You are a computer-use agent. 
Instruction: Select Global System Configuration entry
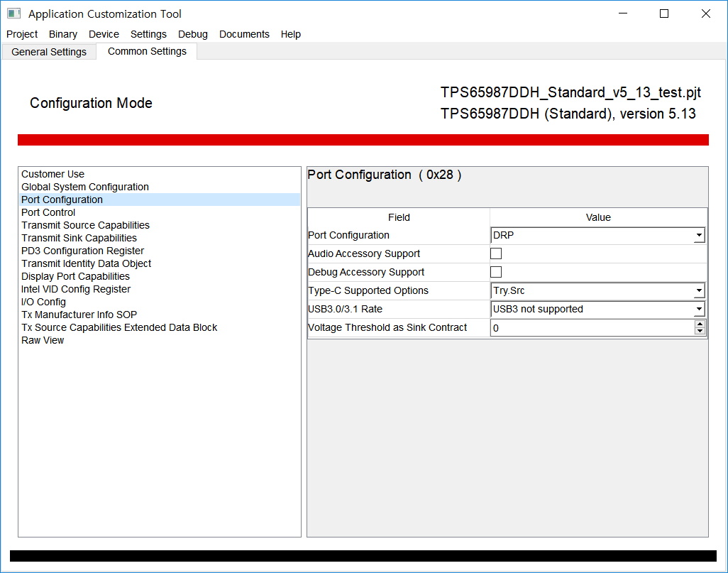pos(159,187)
